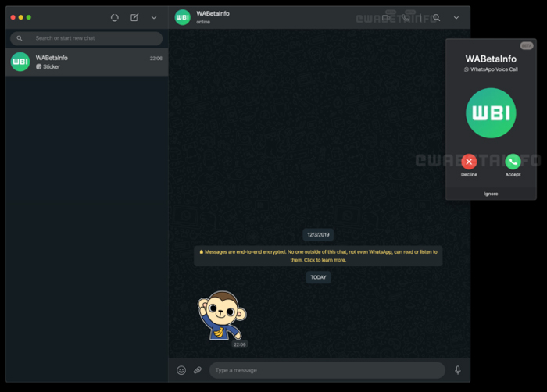This screenshot has width=547, height=392.
Task: Start a new chat with compose icon
Action: 134,17
